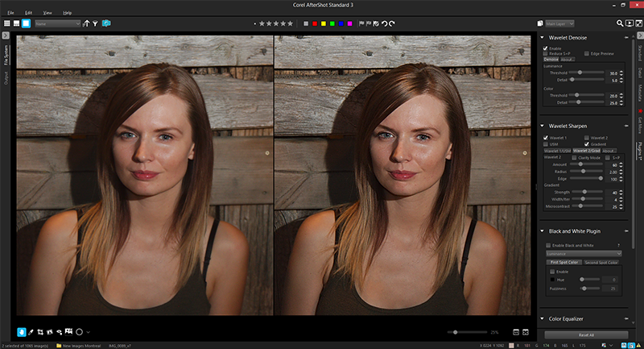
Task: Open the Name sort dropdown
Action: point(57,24)
